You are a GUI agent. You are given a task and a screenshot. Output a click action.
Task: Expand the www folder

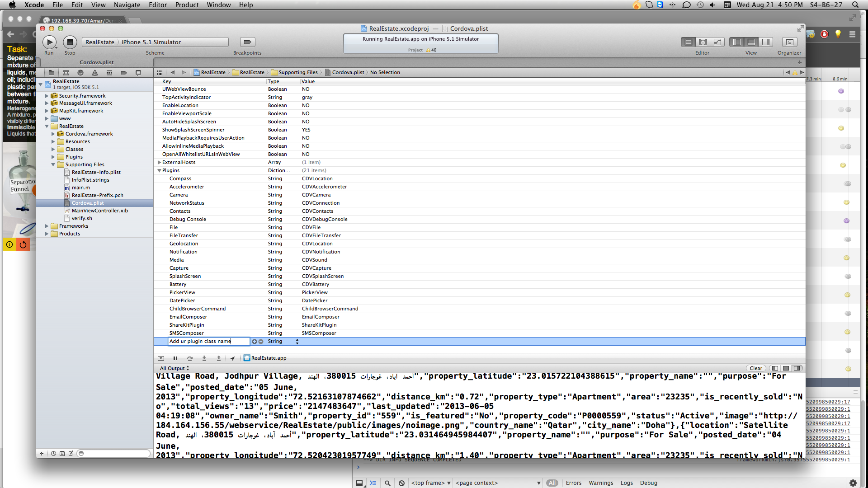(47, 118)
